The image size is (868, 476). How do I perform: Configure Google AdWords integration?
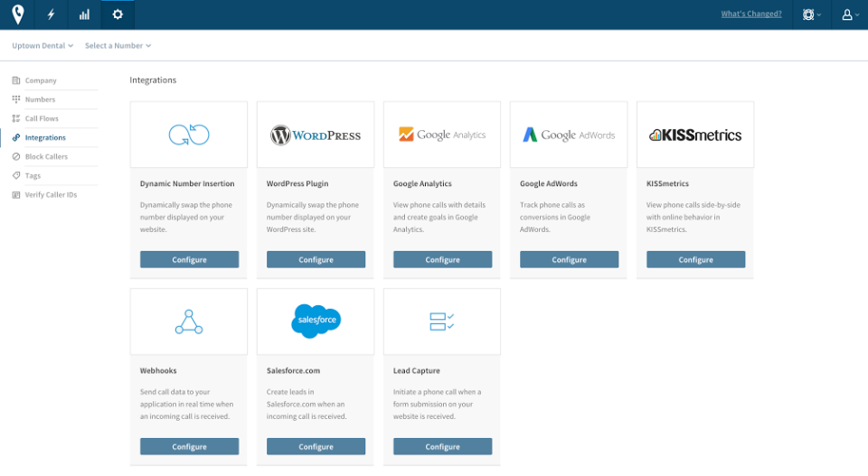coord(569,259)
